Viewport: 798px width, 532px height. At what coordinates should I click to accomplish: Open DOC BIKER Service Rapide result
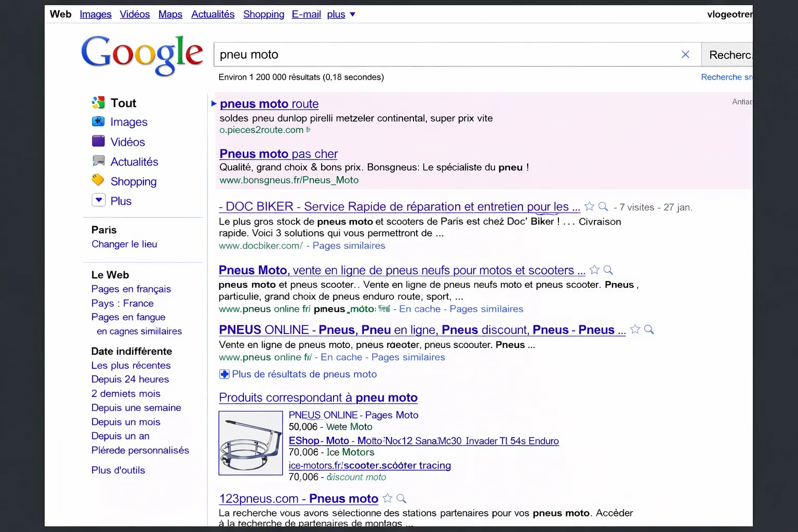[x=400, y=207]
